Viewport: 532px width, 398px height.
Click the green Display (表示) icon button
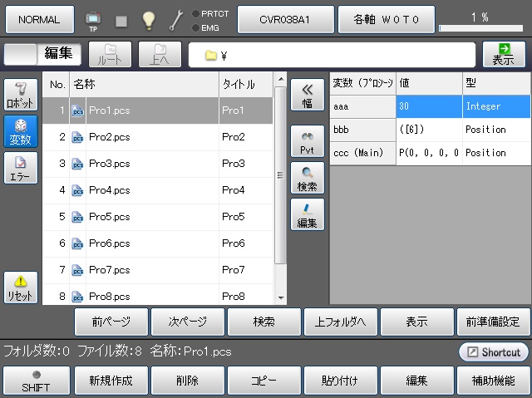pyautogui.click(x=504, y=54)
